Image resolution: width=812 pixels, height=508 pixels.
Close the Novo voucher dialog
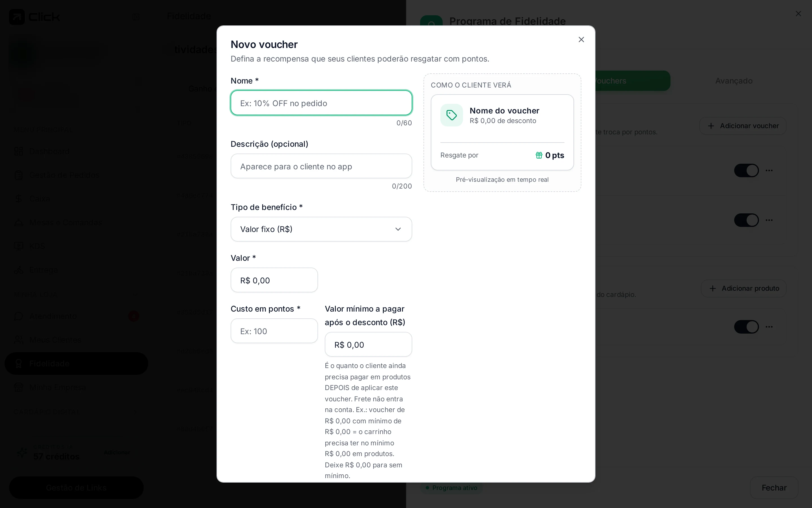point(581,40)
